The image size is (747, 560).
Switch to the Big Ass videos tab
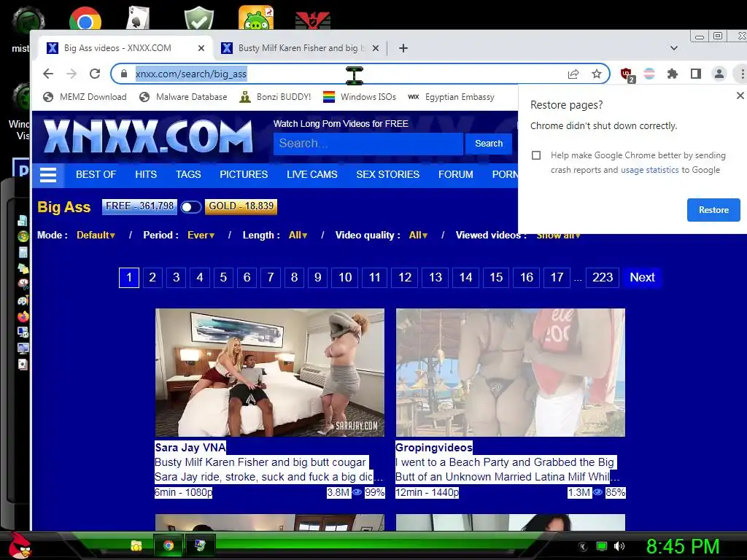[117, 48]
